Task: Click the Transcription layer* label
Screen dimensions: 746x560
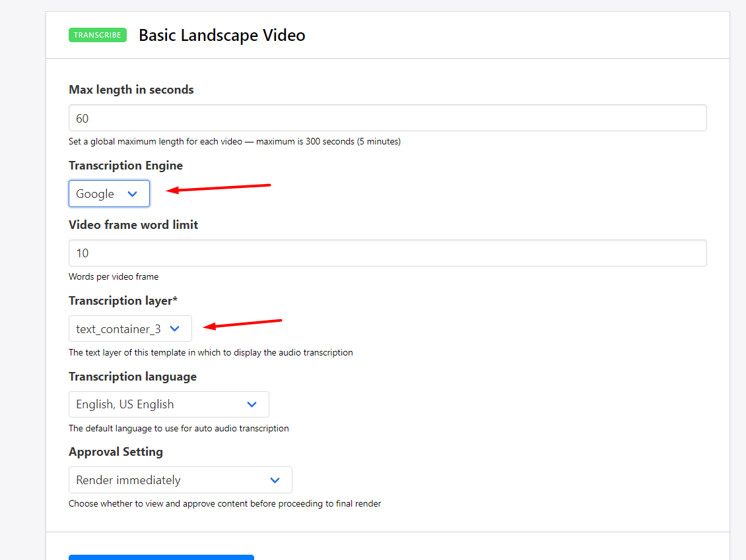Action: [x=123, y=301]
